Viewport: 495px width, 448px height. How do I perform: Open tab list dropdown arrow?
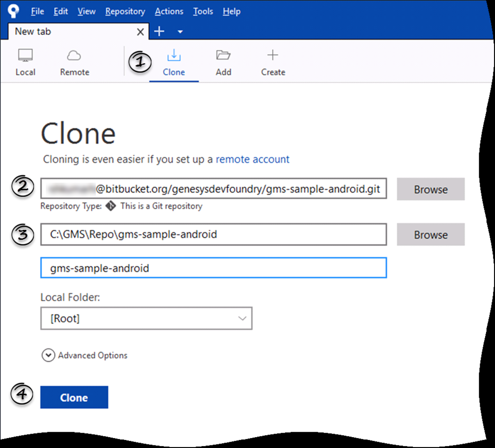click(x=180, y=31)
